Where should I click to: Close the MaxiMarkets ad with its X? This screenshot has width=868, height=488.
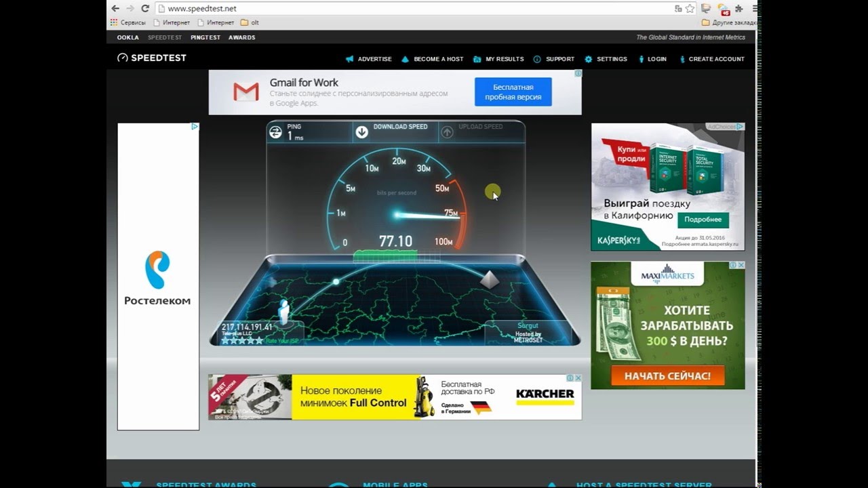[741, 265]
